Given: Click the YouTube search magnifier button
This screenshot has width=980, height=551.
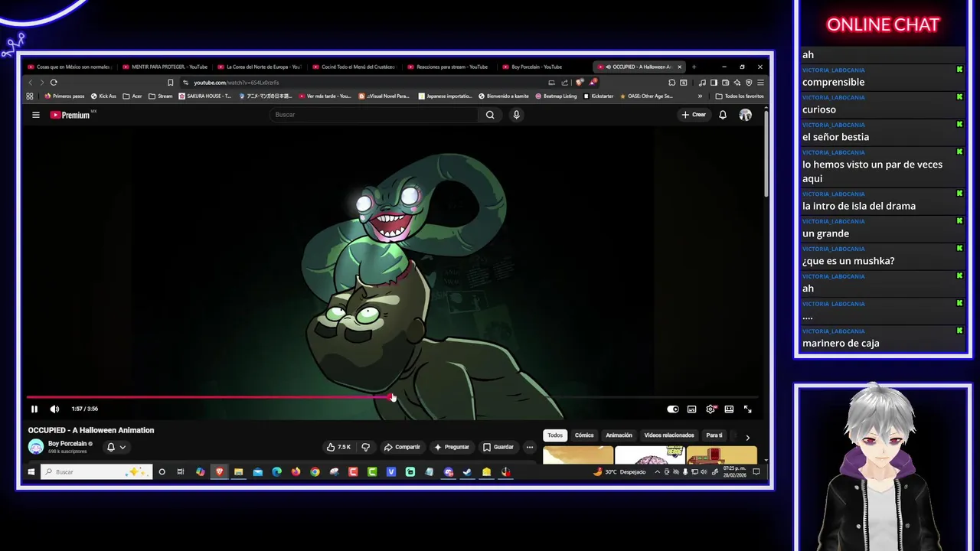Looking at the screenshot, I should 490,115.
